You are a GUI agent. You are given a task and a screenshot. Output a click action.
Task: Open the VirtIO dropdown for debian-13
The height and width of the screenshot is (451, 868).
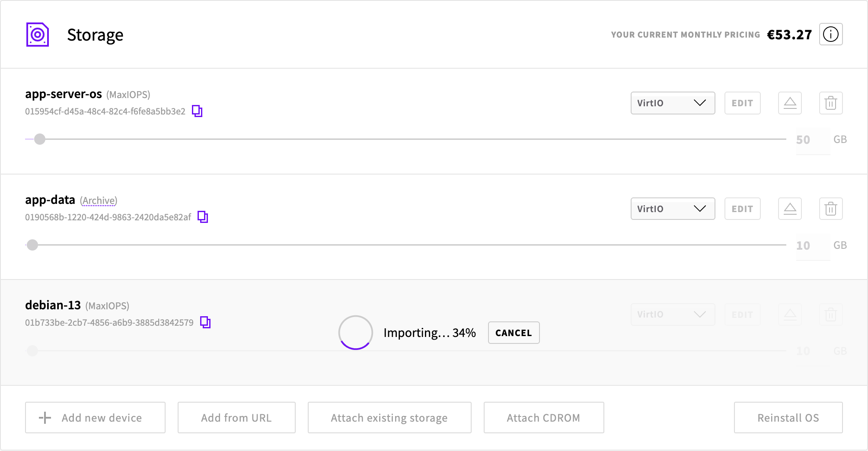[x=673, y=314]
